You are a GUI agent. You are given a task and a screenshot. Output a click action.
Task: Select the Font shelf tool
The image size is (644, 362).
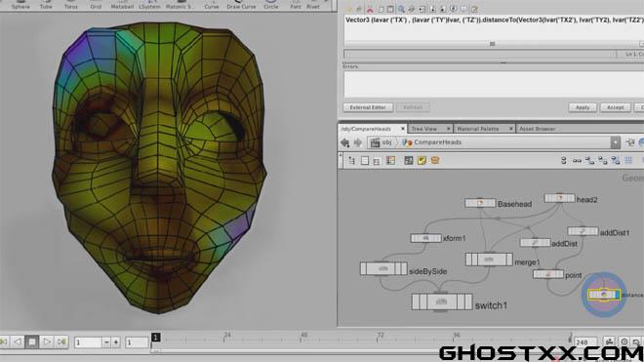pos(296,5)
